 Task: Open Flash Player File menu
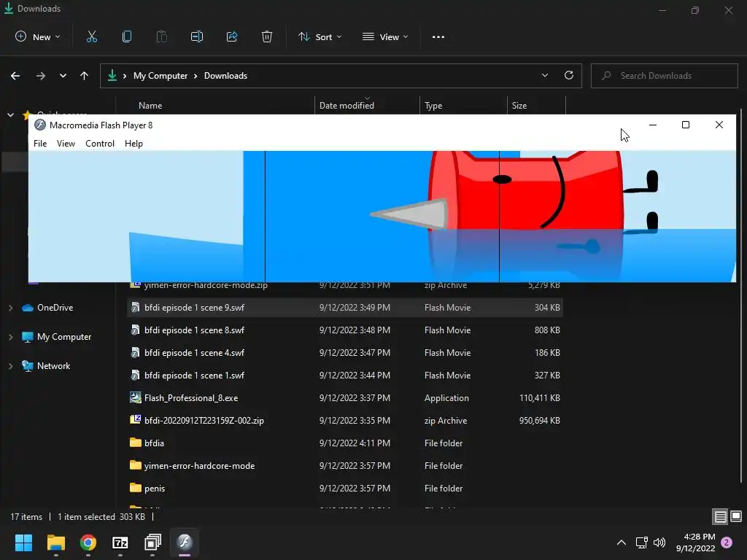tap(40, 144)
